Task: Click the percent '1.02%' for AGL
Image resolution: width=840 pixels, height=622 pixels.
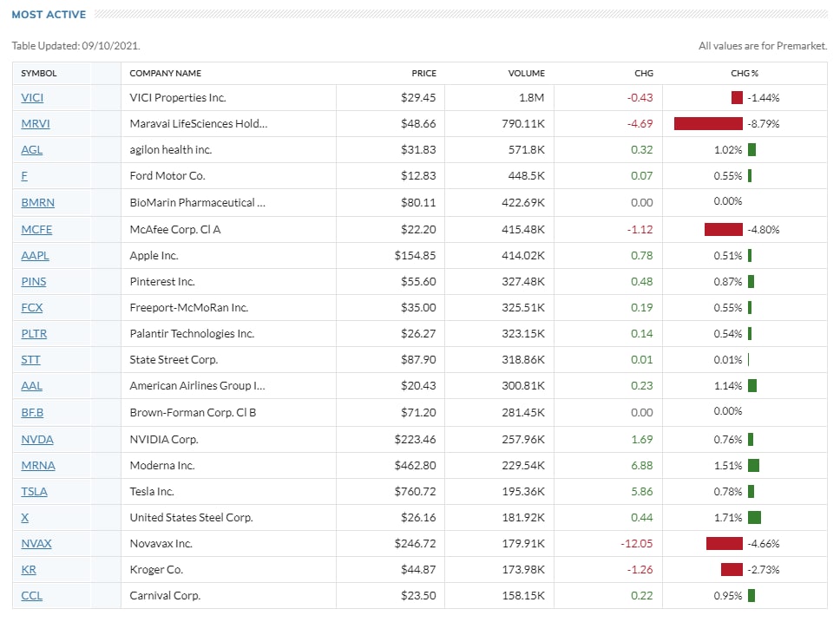Action: 728,150
